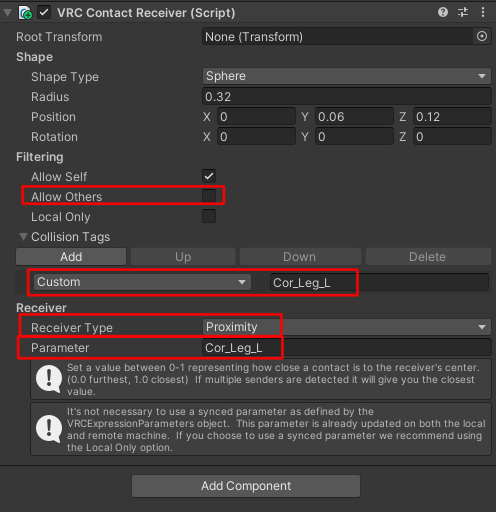Click the Rotation Y field
The image size is (496, 512).
pos(354,137)
